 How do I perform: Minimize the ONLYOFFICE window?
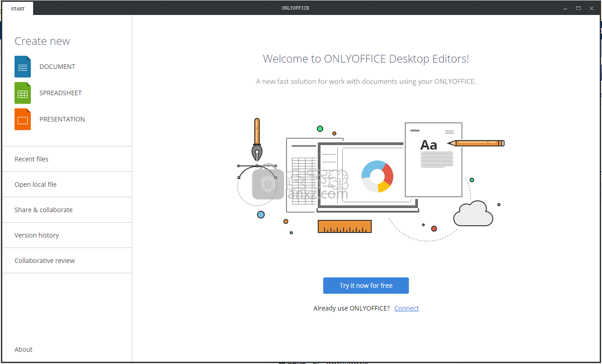[565, 8]
